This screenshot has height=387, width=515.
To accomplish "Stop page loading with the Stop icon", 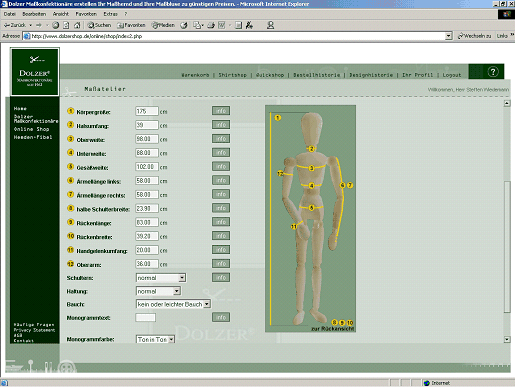I will (x=56, y=25).
